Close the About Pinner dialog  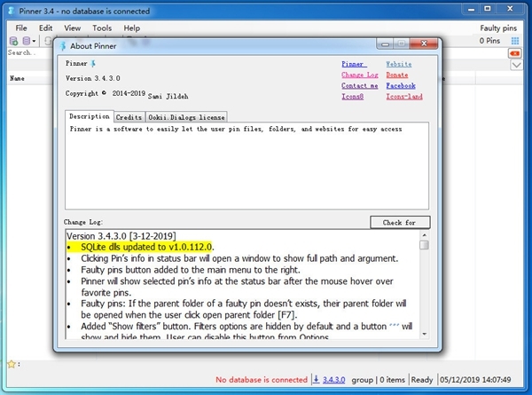pyautogui.click(x=424, y=43)
